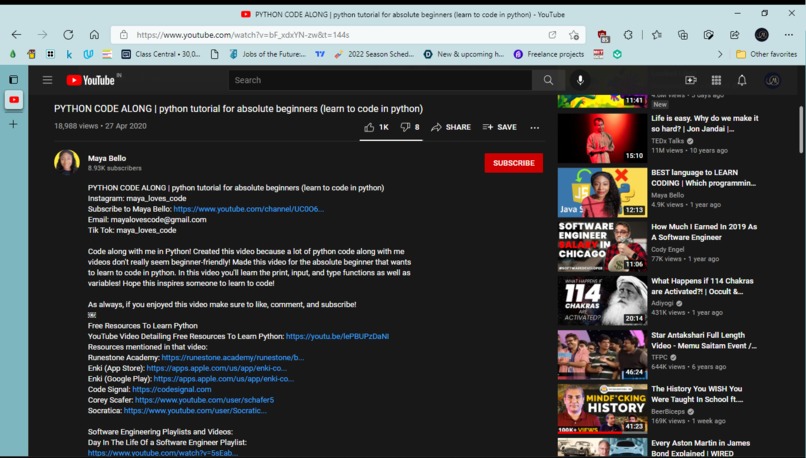Open the Socratica channel link
This screenshot has width=806, height=458.
pyautogui.click(x=195, y=411)
